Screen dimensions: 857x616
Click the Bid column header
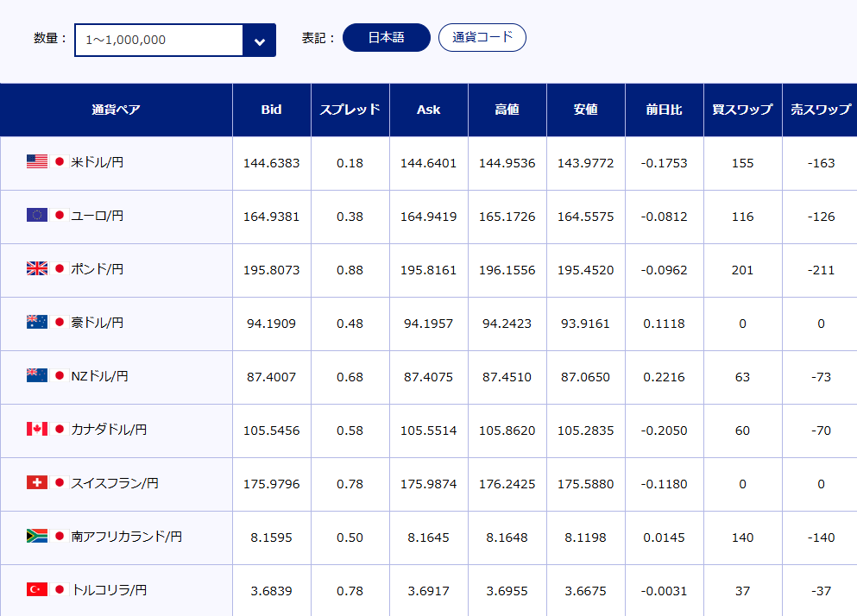coord(272,110)
